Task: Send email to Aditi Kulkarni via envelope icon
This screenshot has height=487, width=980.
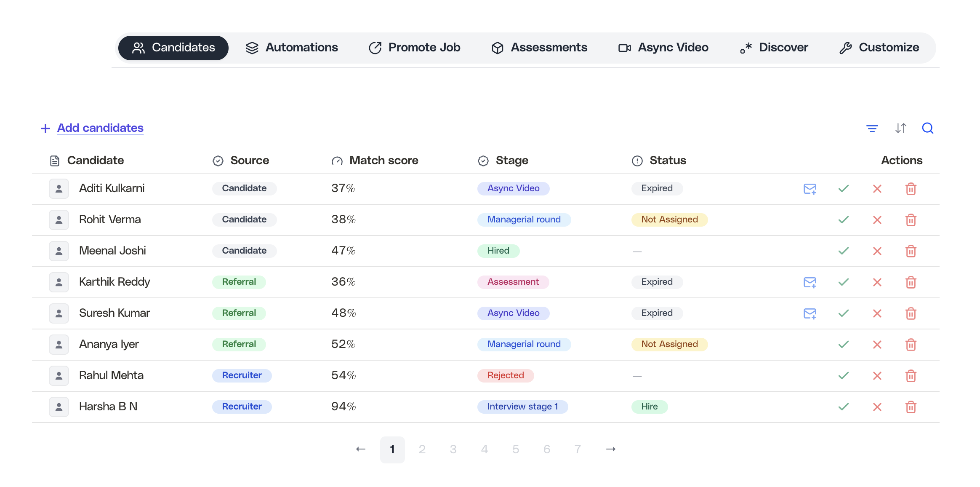Action: click(x=810, y=189)
